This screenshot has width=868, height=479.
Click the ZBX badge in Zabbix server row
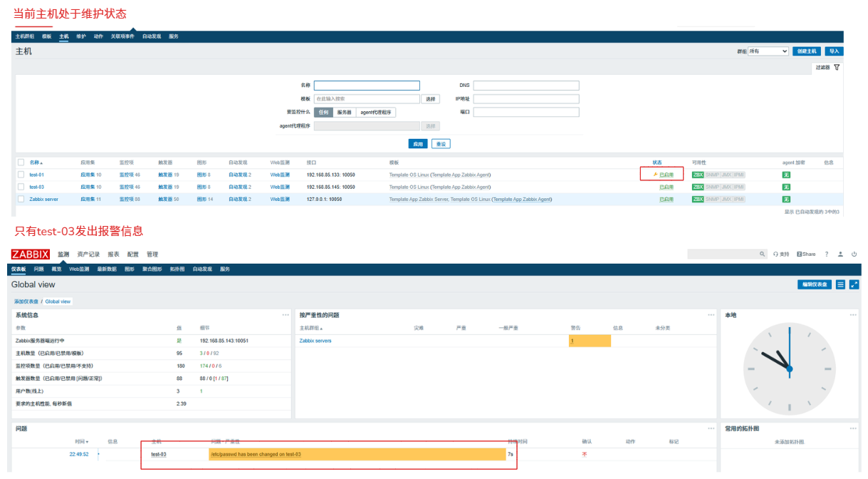coord(698,199)
